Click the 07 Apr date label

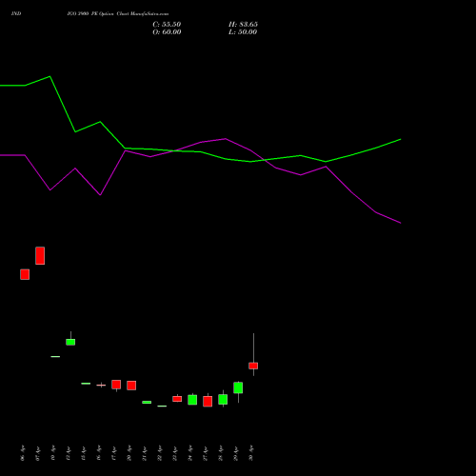(37, 453)
